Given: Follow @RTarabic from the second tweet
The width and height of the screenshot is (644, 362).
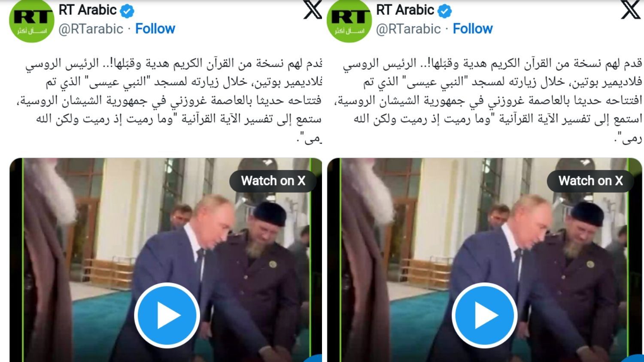Looking at the screenshot, I should 473,29.
